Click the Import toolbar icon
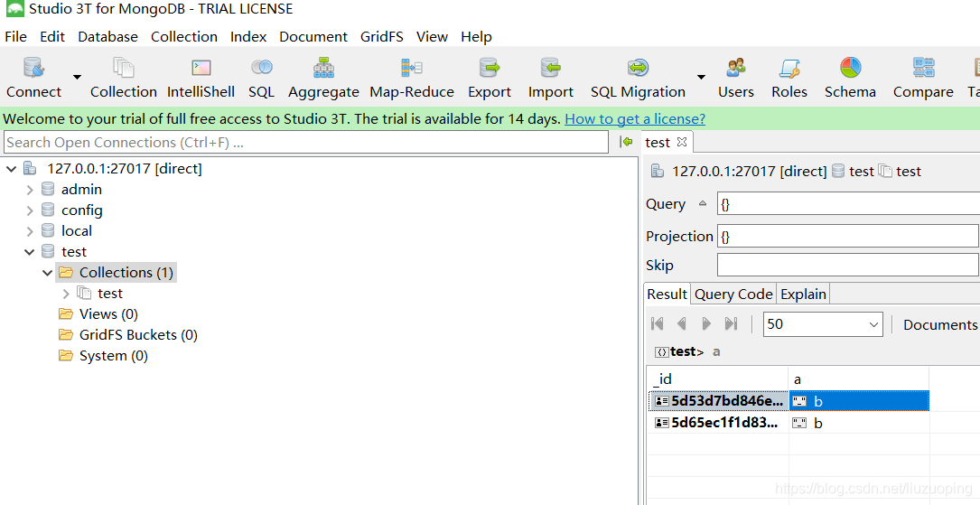The height and width of the screenshot is (505, 980). [x=550, y=78]
